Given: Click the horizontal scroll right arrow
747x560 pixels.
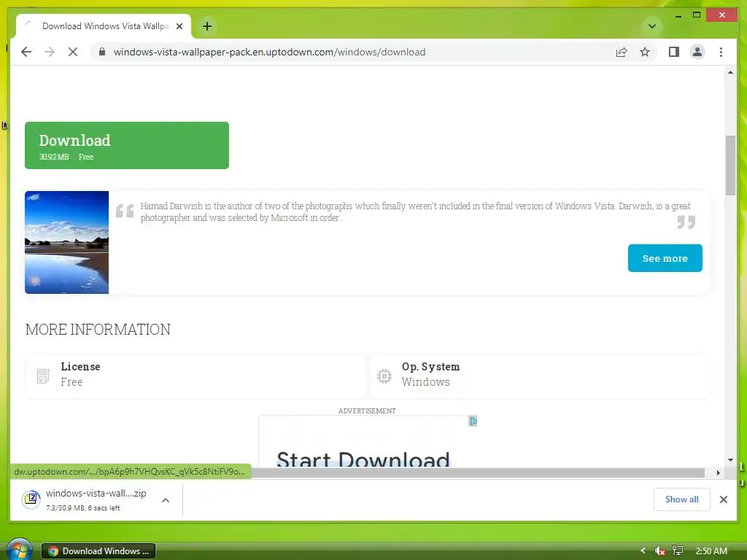Looking at the screenshot, I should pyautogui.click(x=719, y=472).
